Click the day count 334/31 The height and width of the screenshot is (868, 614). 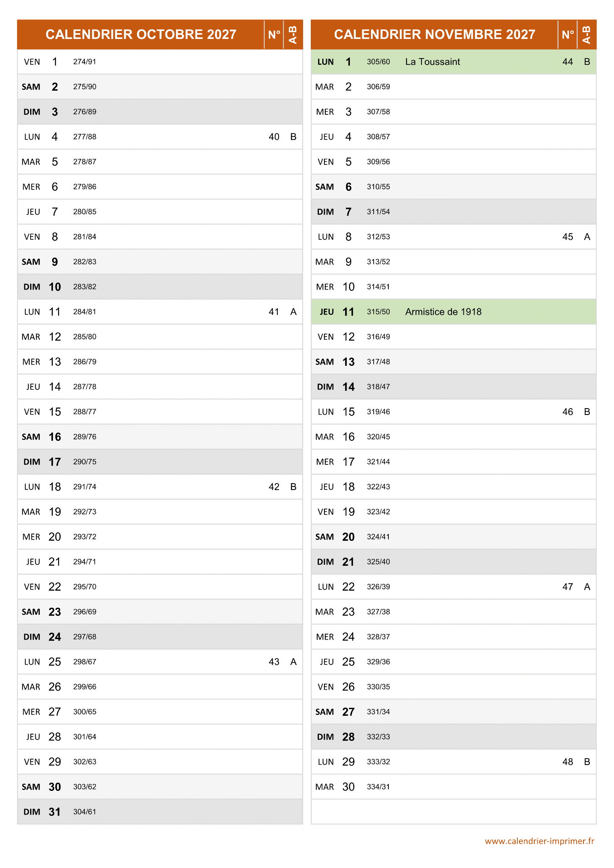378,787
